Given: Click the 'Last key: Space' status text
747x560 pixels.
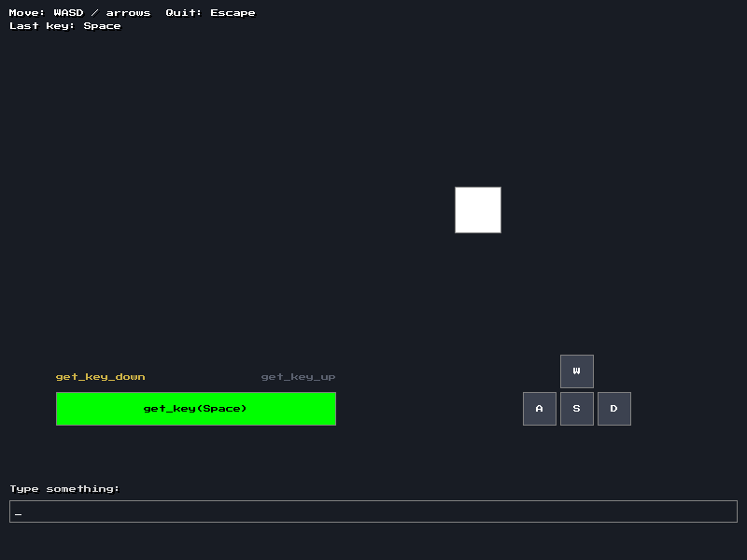Looking at the screenshot, I should click(x=64, y=26).
